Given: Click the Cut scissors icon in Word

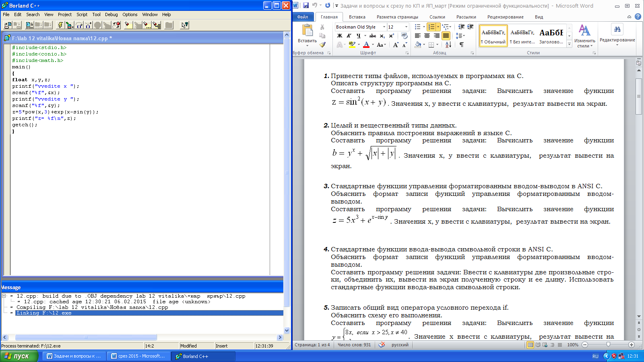Looking at the screenshot, I should tap(322, 27).
